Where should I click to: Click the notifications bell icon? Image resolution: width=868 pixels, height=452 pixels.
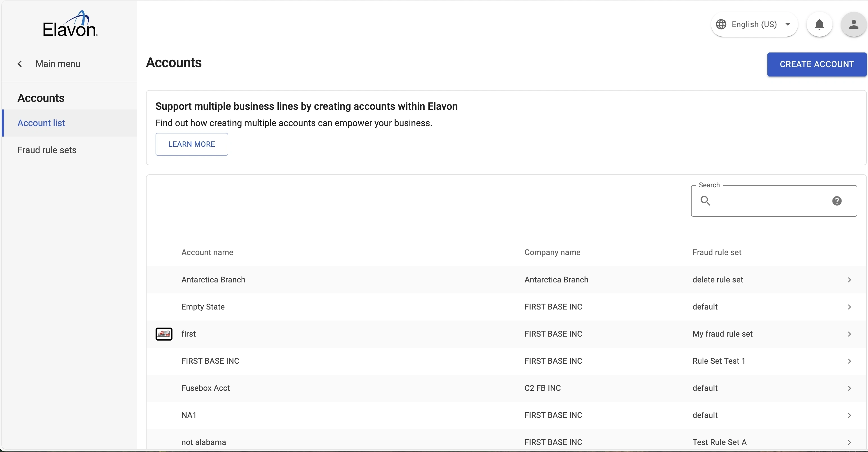tap(819, 24)
